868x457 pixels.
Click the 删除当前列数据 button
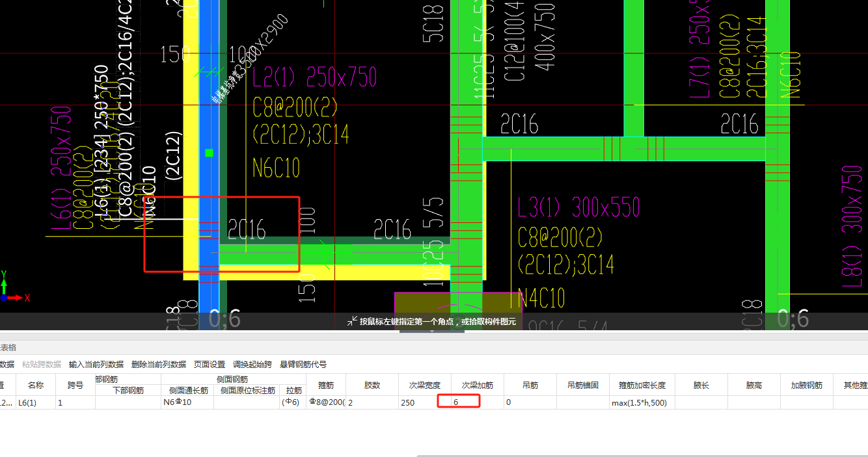point(159,365)
